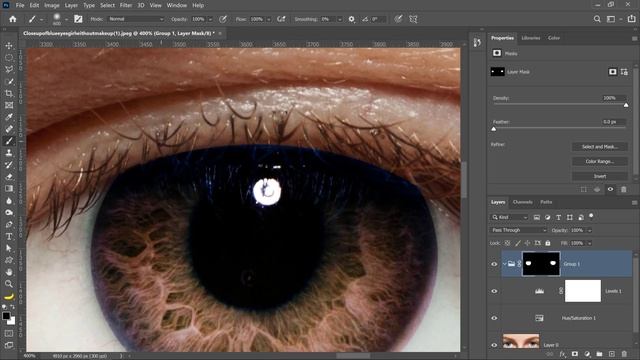
Task: Open brush preset picker dropdown arrow
Action: pos(66,20)
